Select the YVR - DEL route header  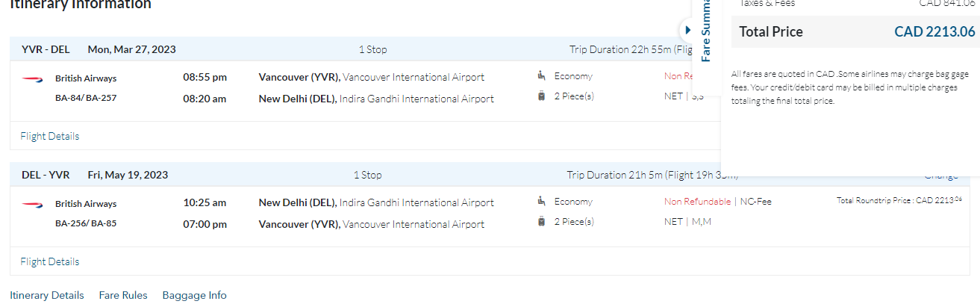pos(46,49)
